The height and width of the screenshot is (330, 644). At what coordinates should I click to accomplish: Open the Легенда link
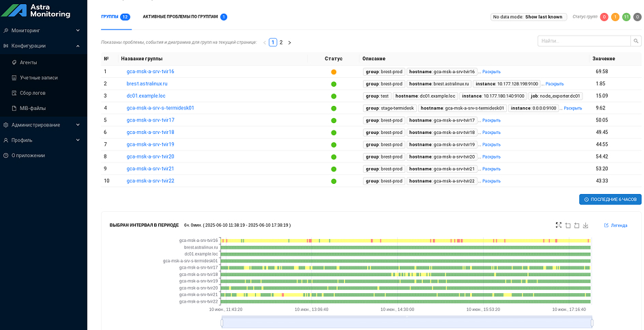coord(615,225)
